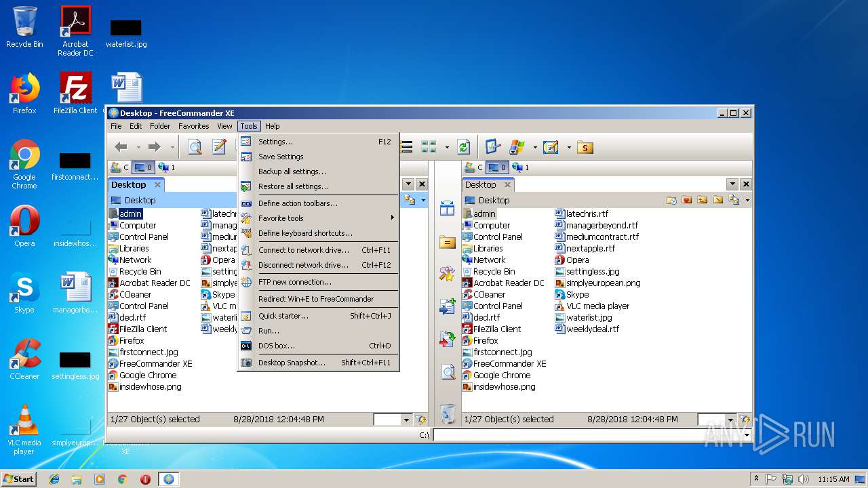
Task: Click the magnifier search icon in middle toolbar
Action: [x=448, y=371]
